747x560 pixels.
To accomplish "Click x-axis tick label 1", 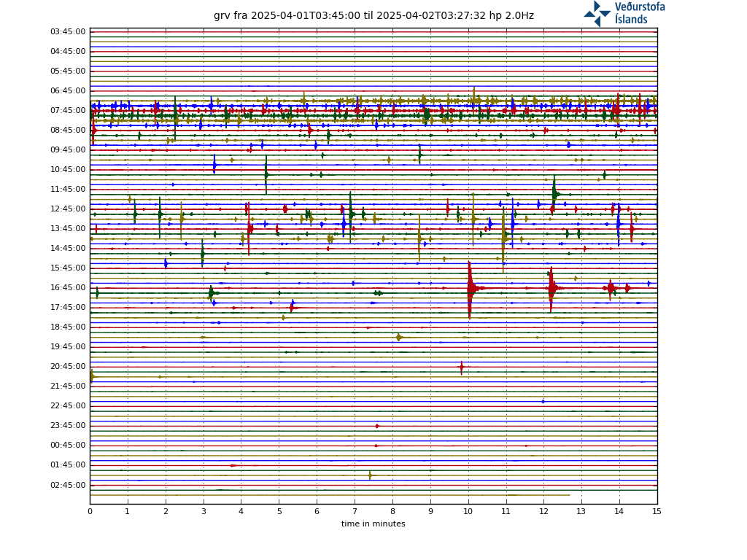I will 128,511.
